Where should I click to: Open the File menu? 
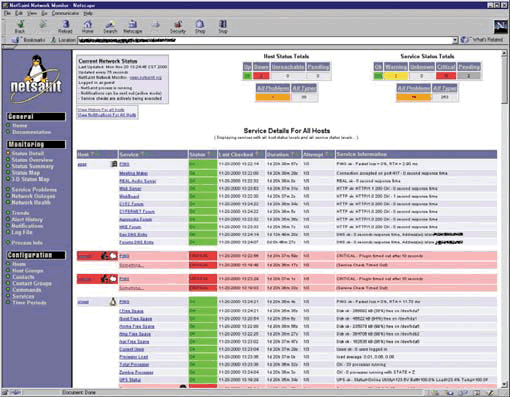pyautogui.click(x=7, y=13)
